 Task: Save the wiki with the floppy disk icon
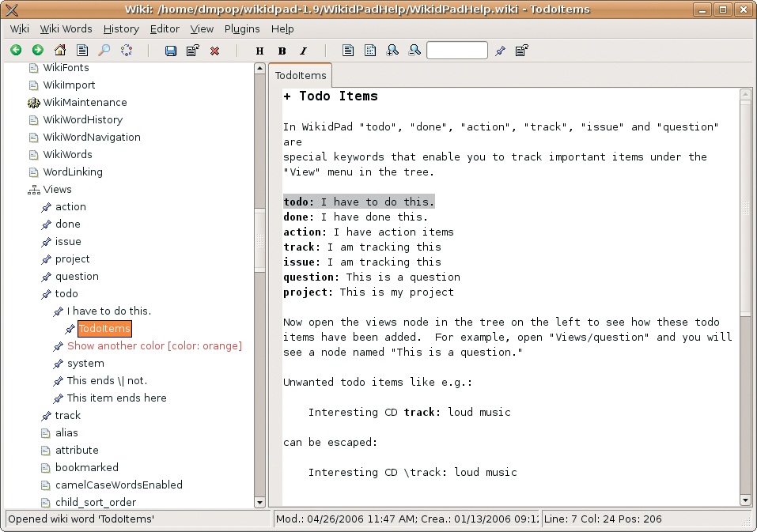tap(170, 51)
